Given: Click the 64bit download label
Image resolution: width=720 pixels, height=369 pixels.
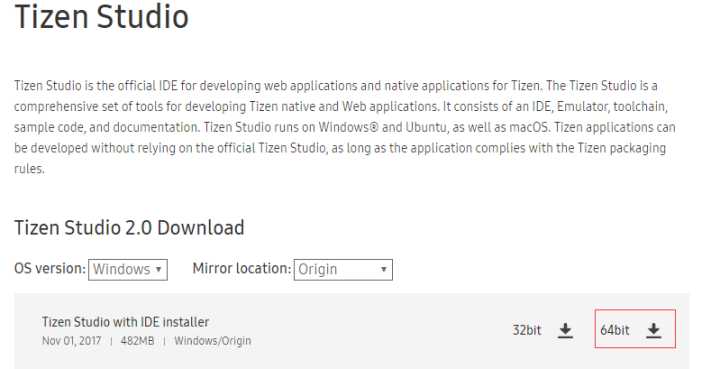Looking at the screenshot, I should (x=615, y=330).
